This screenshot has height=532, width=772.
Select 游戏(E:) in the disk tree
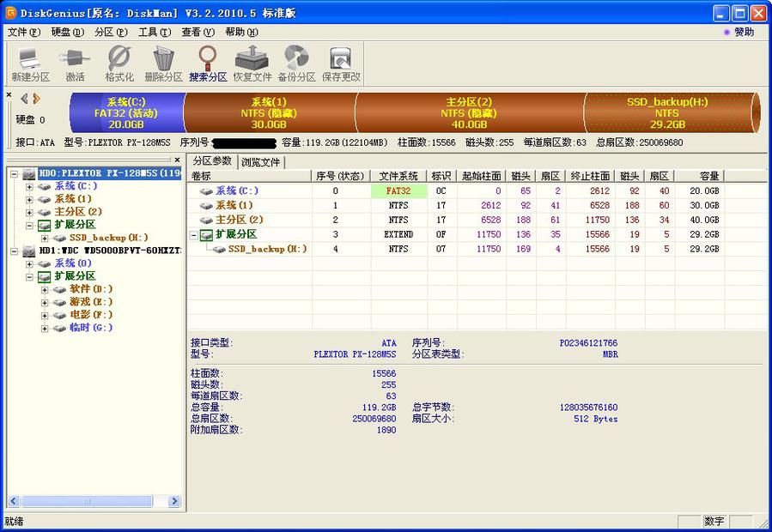pos(91,302)
